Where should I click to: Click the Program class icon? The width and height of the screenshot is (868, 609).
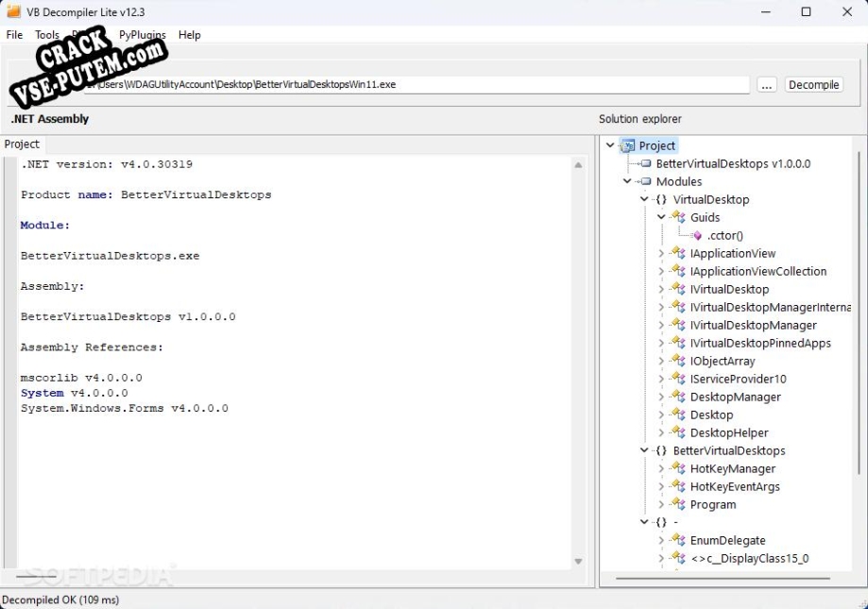pos(679,504)
